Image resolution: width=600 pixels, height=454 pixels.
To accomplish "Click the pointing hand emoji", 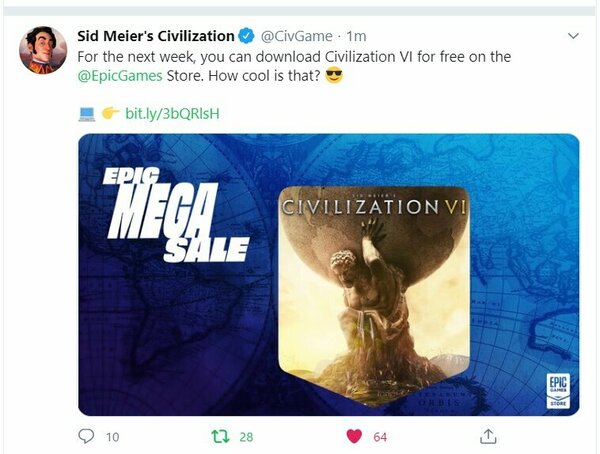I will pos(111,113).
